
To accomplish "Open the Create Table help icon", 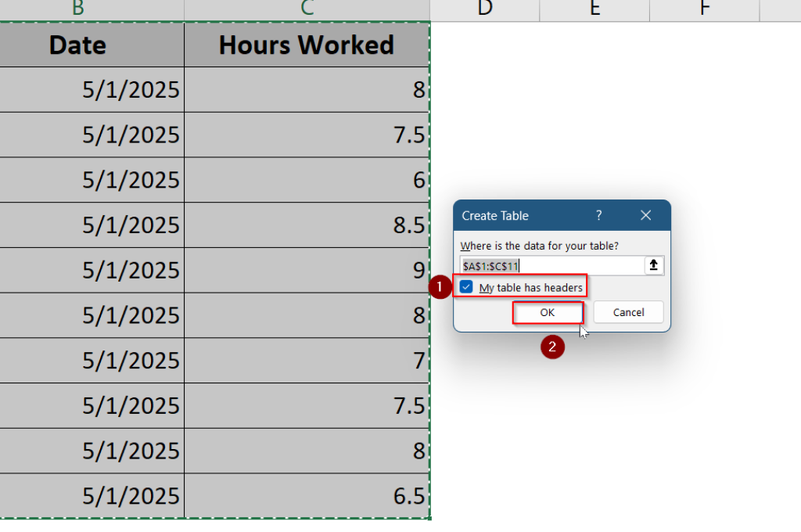I will point(599,215).
